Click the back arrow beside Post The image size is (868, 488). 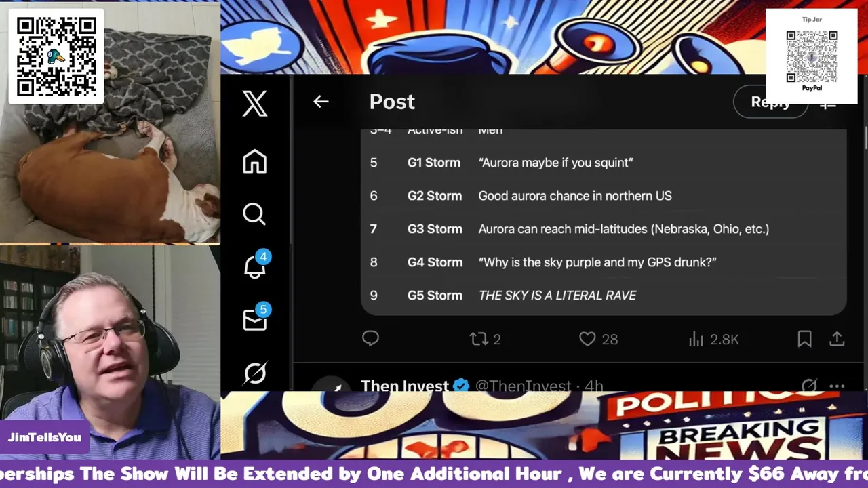tap(321, 102)
